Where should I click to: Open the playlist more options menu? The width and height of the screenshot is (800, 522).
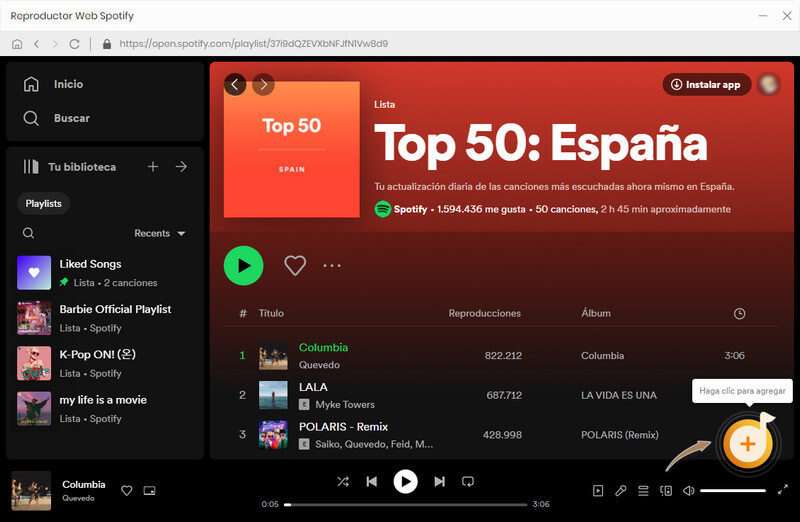[332, 265]
